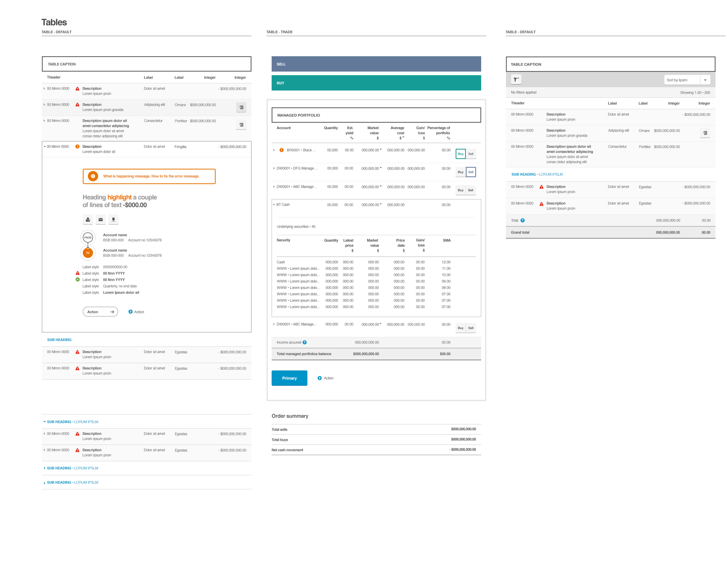Click the 'Cash' security row label
This screenshot has width=727, height=588.
click(281, 262)
